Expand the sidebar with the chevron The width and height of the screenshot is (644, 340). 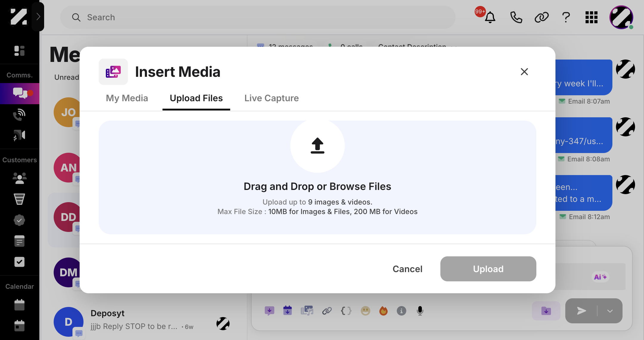point(38,17)
